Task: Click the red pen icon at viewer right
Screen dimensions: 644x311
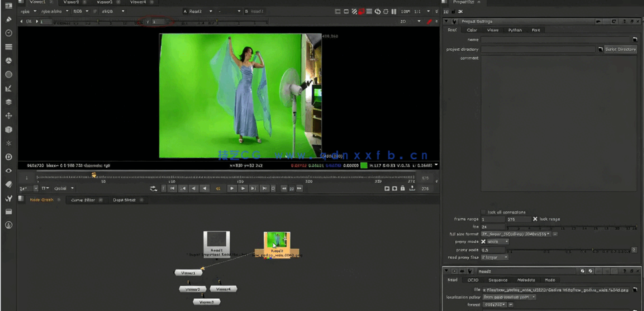Action: [430, 21]
